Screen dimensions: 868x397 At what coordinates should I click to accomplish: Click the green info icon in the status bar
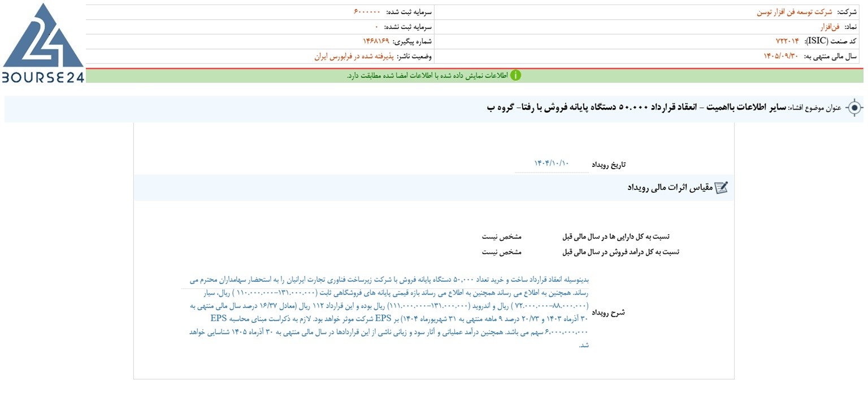click(x=516, y=76)
